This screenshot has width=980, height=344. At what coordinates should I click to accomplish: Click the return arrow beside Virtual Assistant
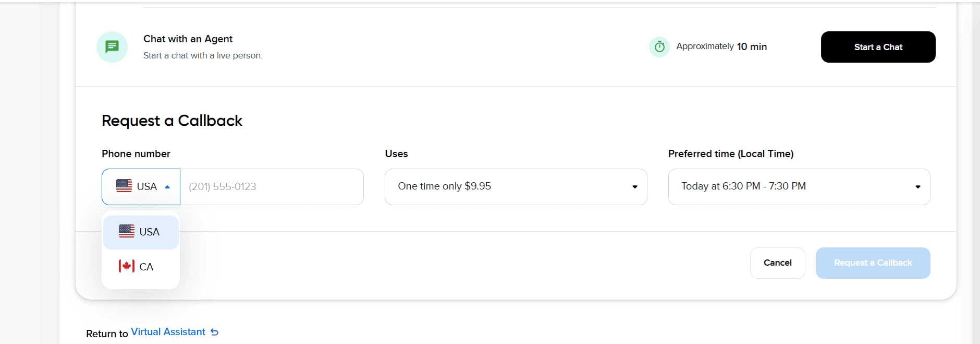tap(214, 332)
